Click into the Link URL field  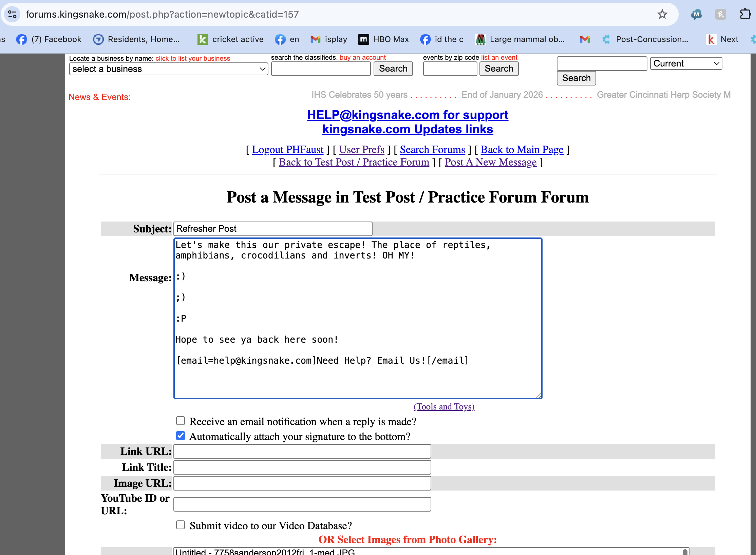pyautogui.click(x=302, y=452)
